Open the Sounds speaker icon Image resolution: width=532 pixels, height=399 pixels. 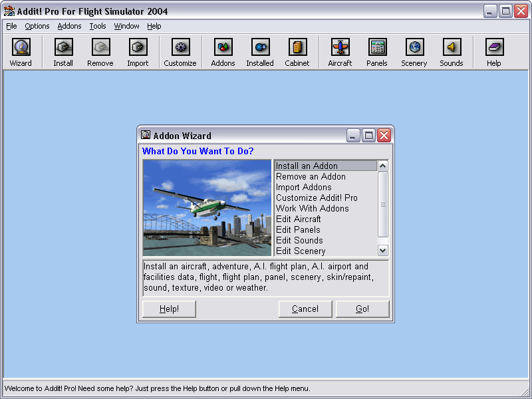pos(452,47)
